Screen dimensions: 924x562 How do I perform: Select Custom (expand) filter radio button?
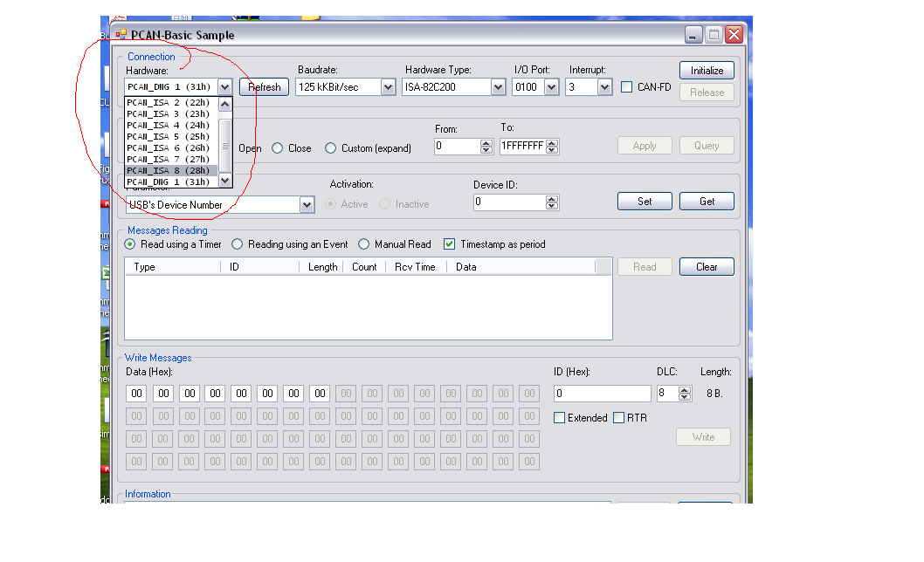[331, 148]
